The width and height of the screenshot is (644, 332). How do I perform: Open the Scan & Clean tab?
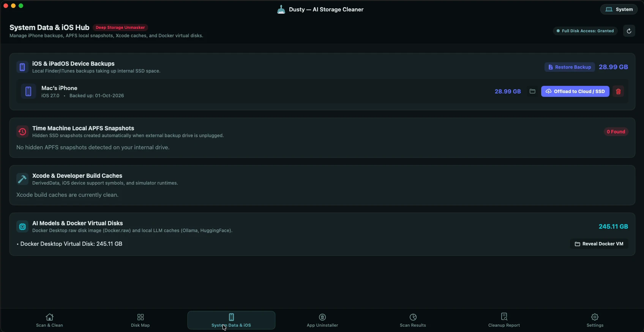pos(49,320)
